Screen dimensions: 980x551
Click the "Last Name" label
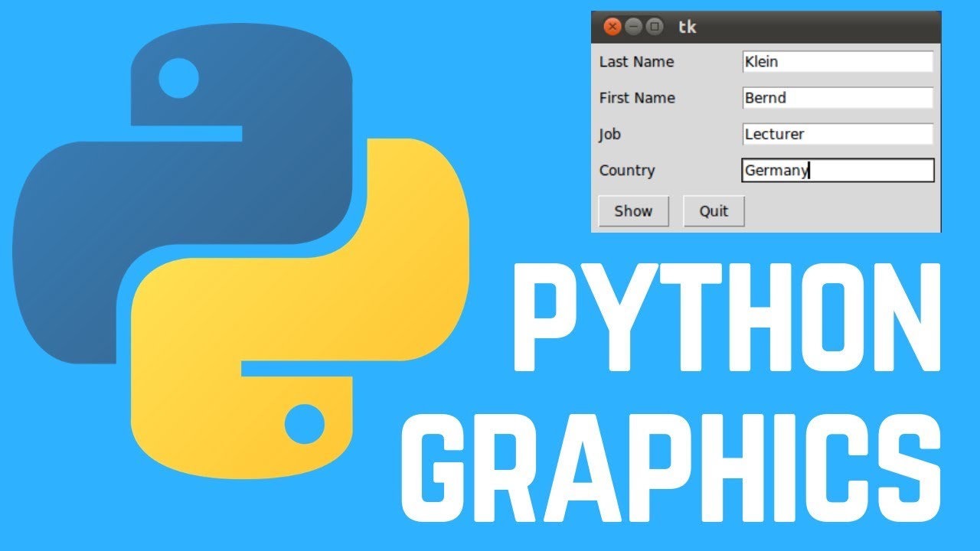click(x=636, y=62)
